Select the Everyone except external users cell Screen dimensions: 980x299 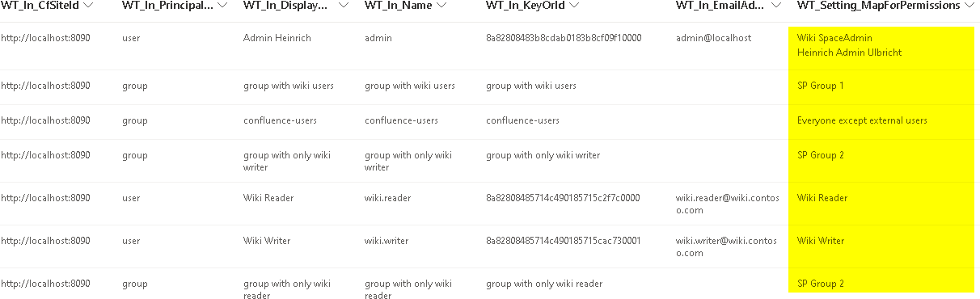[881, 120]
